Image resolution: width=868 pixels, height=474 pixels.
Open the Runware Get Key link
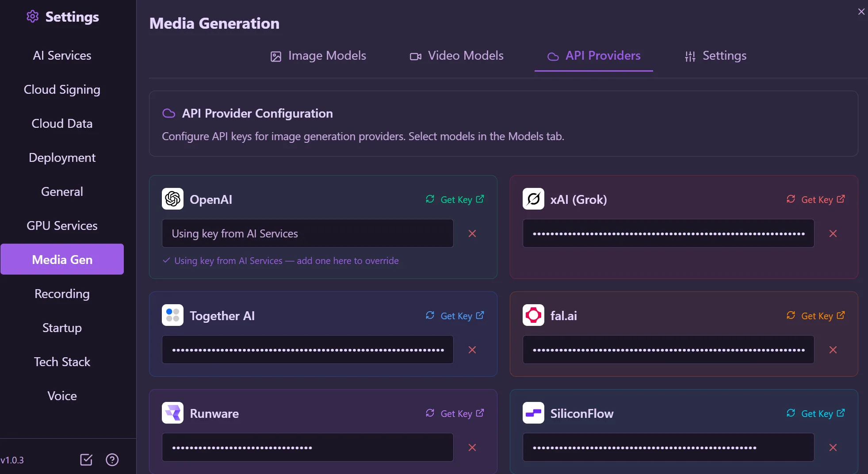click(463, 413)
